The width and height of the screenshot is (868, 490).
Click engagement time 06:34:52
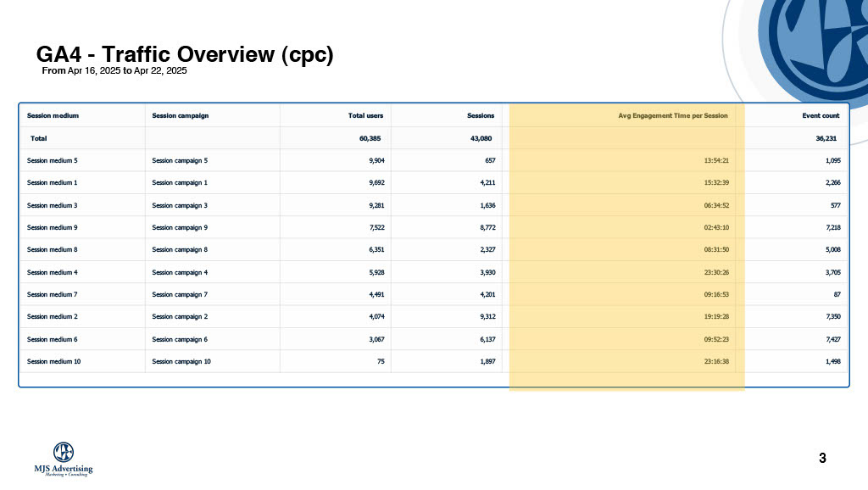click(716, 205)
